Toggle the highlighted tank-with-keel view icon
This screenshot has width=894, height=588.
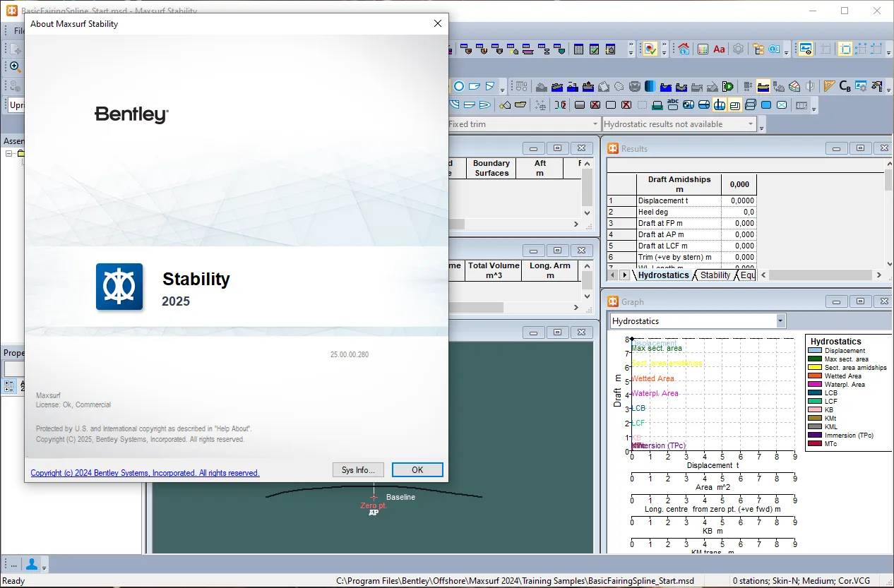point(719,105)
